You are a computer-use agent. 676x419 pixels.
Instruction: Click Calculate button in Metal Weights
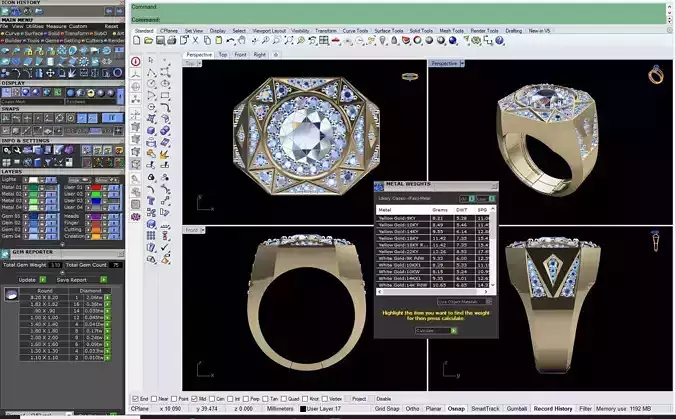(x=436, y=331)
